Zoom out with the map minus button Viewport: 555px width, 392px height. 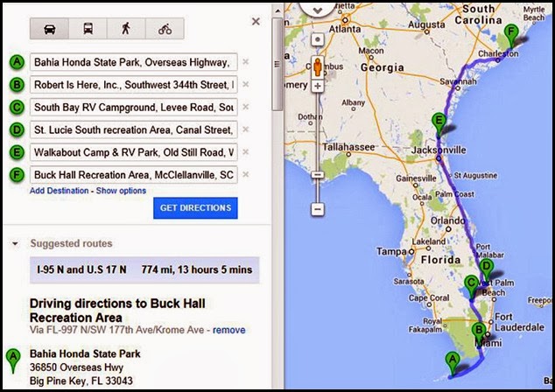318,209
